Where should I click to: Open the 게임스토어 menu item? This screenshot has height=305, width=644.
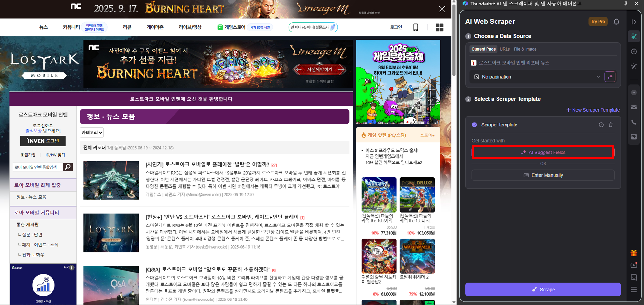[232, 27]
